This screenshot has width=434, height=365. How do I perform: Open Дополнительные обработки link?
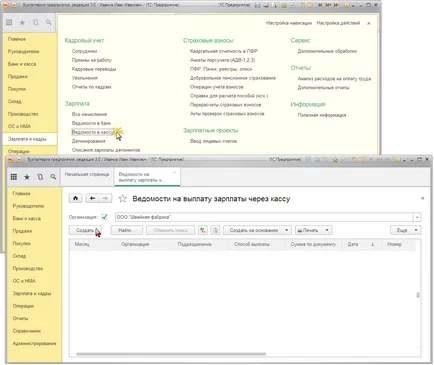[327, 51]
